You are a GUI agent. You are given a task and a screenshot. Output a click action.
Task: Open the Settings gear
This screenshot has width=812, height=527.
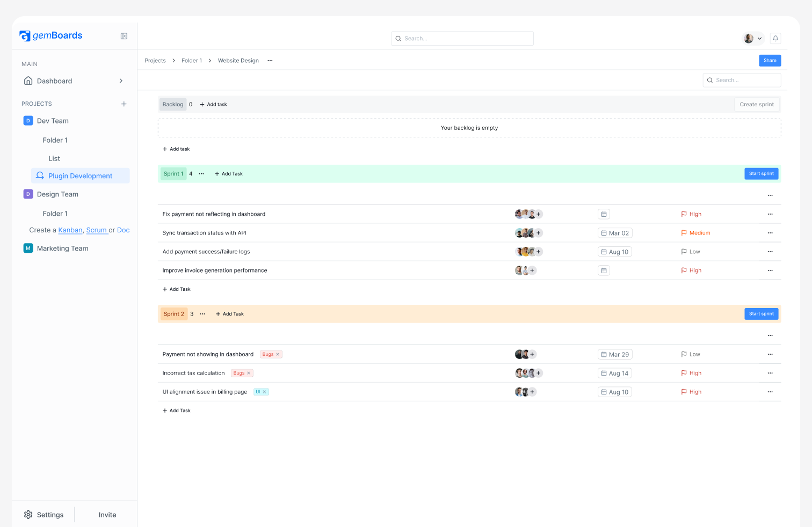click(27, 514)
